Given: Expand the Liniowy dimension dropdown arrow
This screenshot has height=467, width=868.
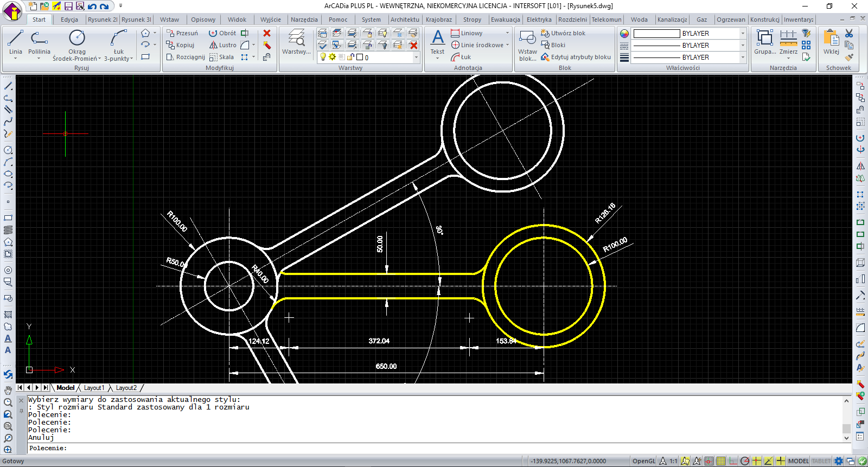Looking at the screenshot, I should point(507,33).
